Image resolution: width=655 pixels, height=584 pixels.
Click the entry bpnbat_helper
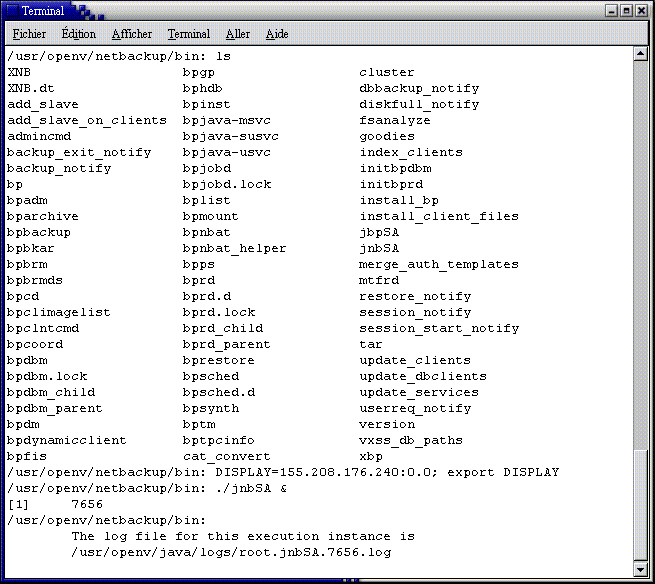[x=234, y=249]
